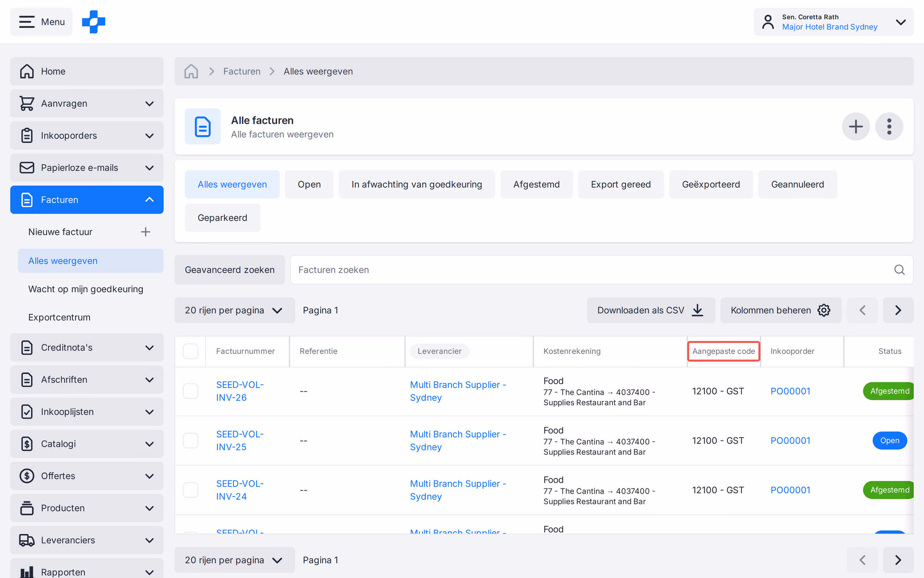Open the user account dropdown
The width and height of the screenshot is (924, 578).
click(x=833, y=22)
